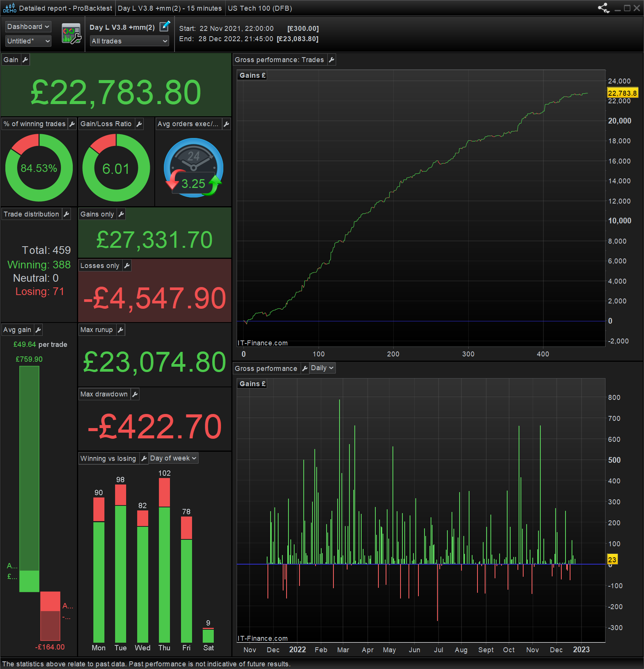This screenshot has width=644, height=669.
Task: Click the £759.90 best gain label
Action: click(x=29, y=359)
